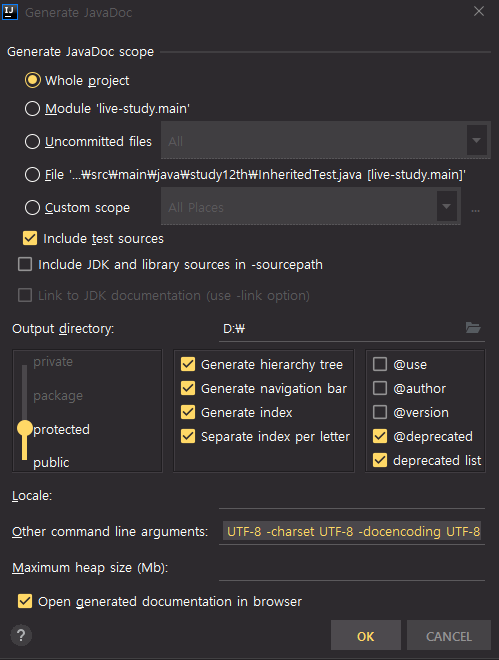This screenshot has height=660, width=499.
Task: Confirm with the OK button
Action: pyautogui.click(x=366, y=636)
